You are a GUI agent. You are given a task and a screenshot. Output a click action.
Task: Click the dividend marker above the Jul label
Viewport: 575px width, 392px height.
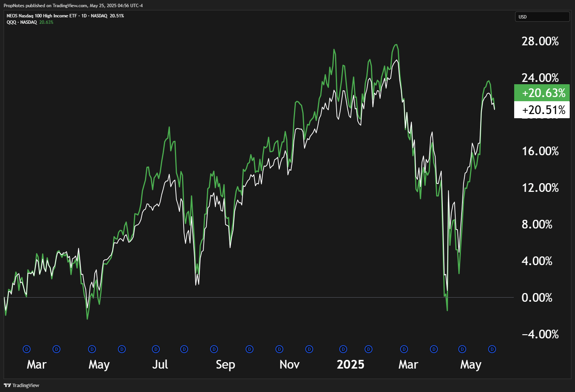[x=156, y=349]
